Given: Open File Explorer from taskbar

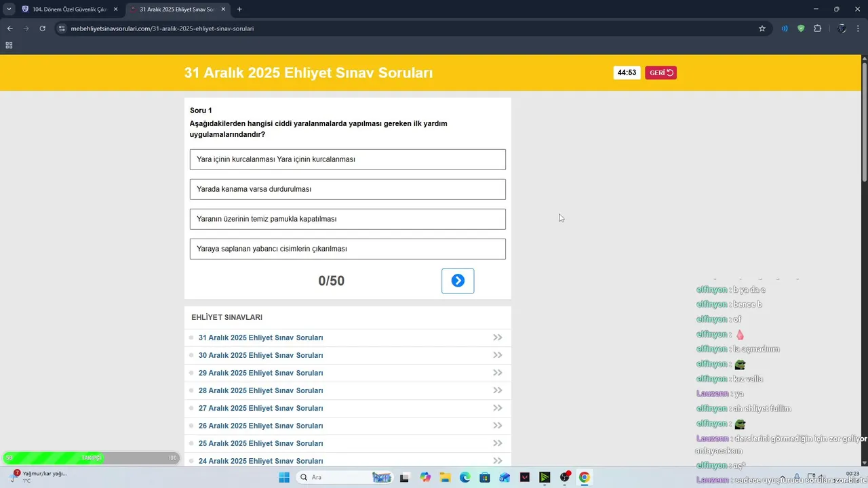Looking at the screenshot, I should pos(445,477).
